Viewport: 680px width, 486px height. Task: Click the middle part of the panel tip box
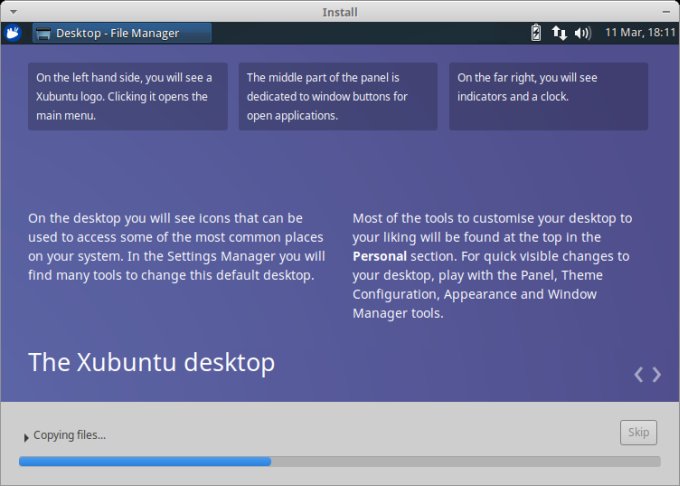tap(338, 96)
